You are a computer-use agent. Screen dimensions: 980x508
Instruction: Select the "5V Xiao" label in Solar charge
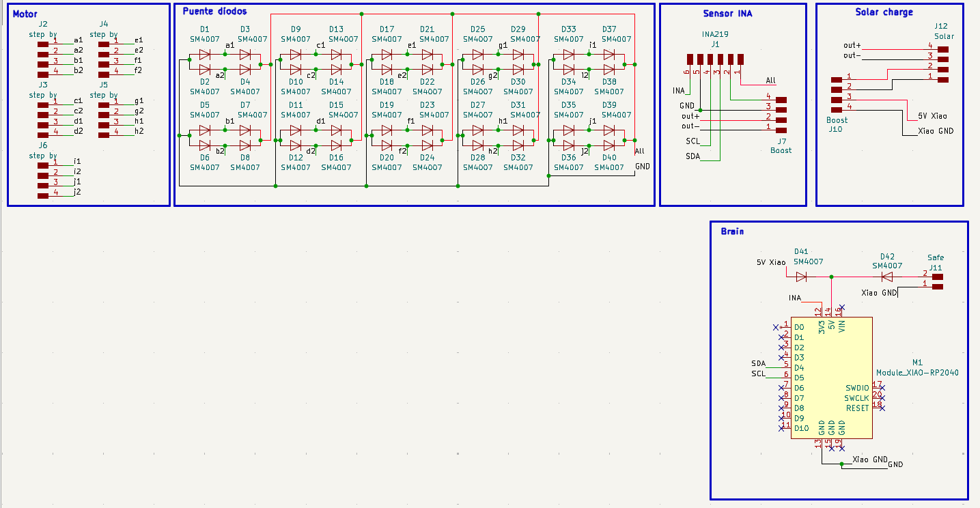tap(932, 115)
